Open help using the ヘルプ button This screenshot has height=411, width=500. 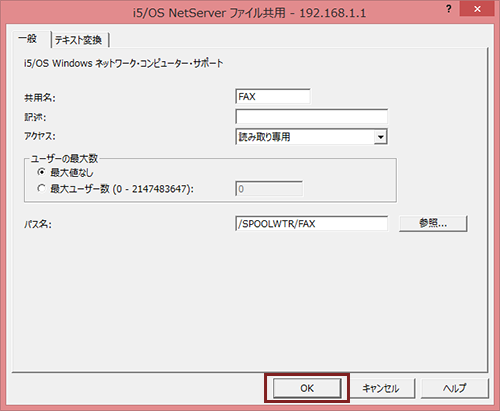click(455, 388)
